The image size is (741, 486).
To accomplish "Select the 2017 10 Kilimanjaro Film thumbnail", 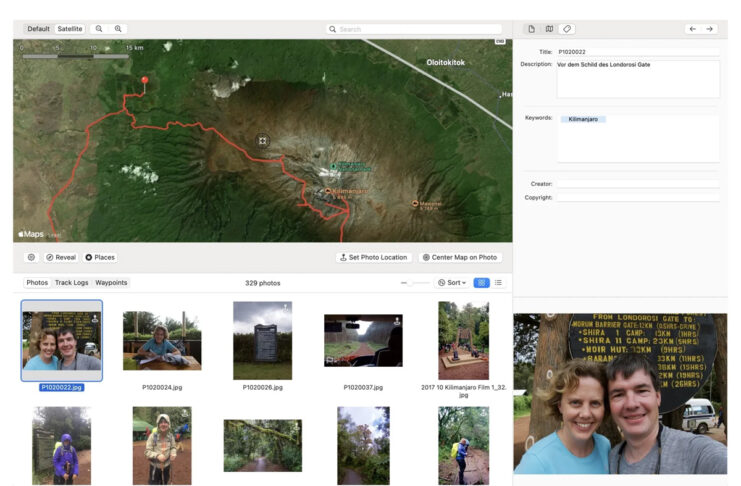I will [x=464, y=340].
